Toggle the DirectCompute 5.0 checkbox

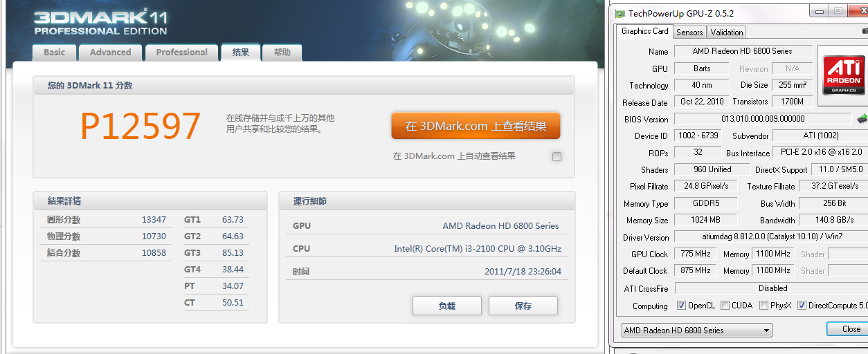pyautogui.click(x=802, y=306)
